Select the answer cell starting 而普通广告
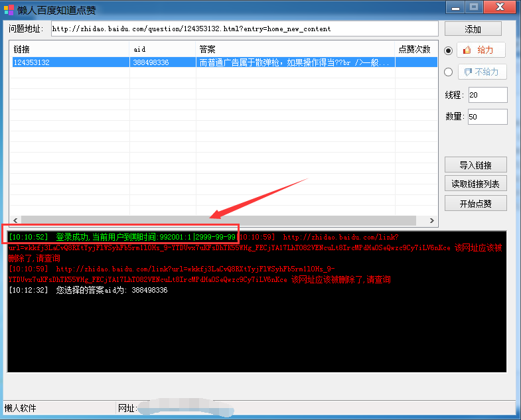This screenshot has width=521, height=420. (x=295, y=62)
